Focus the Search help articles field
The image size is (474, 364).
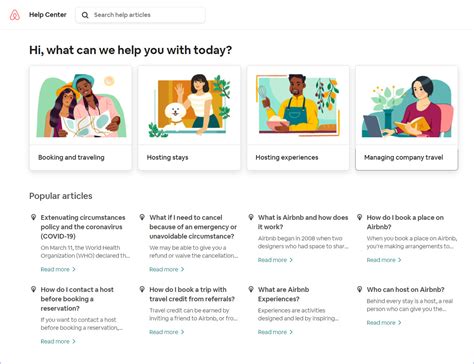140,15
